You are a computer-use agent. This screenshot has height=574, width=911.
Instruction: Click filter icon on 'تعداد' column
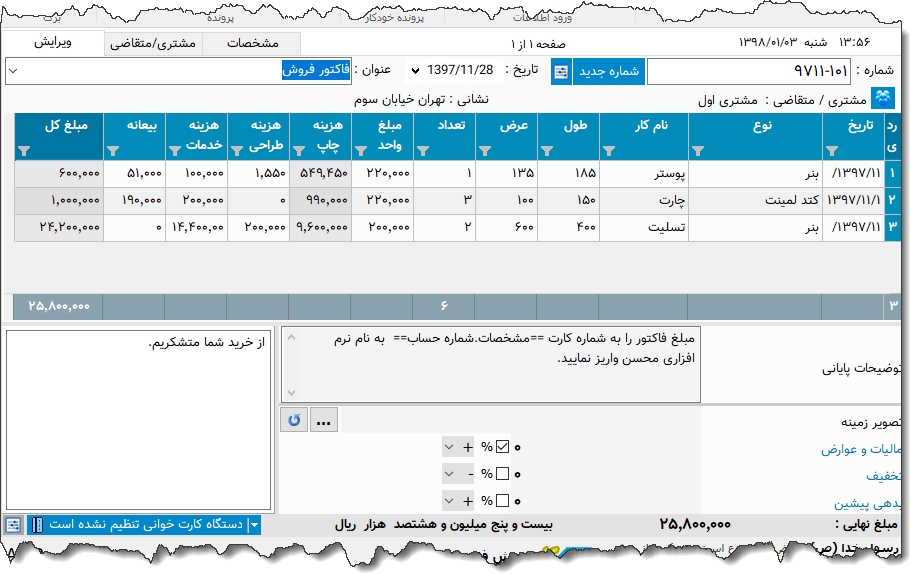coord(423,151)
